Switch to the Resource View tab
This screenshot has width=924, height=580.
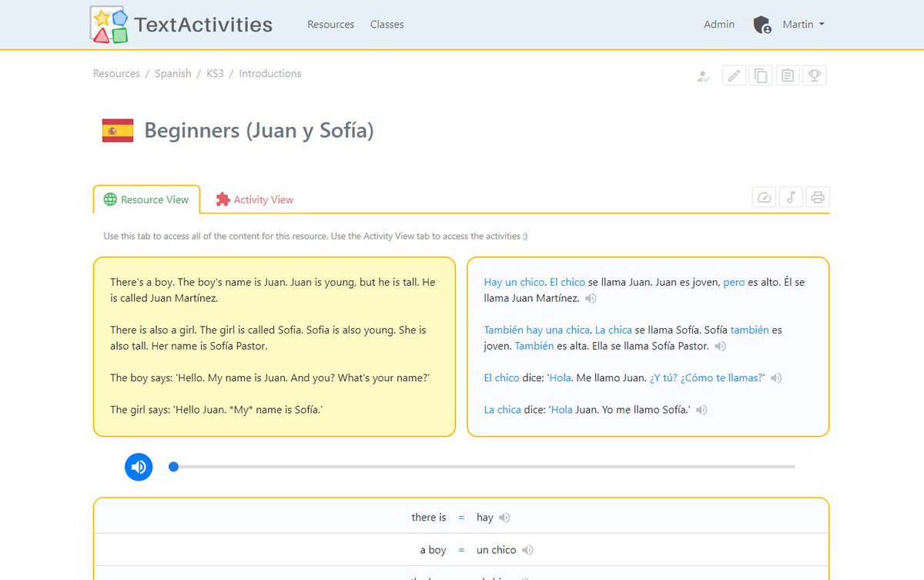point(146,199)
